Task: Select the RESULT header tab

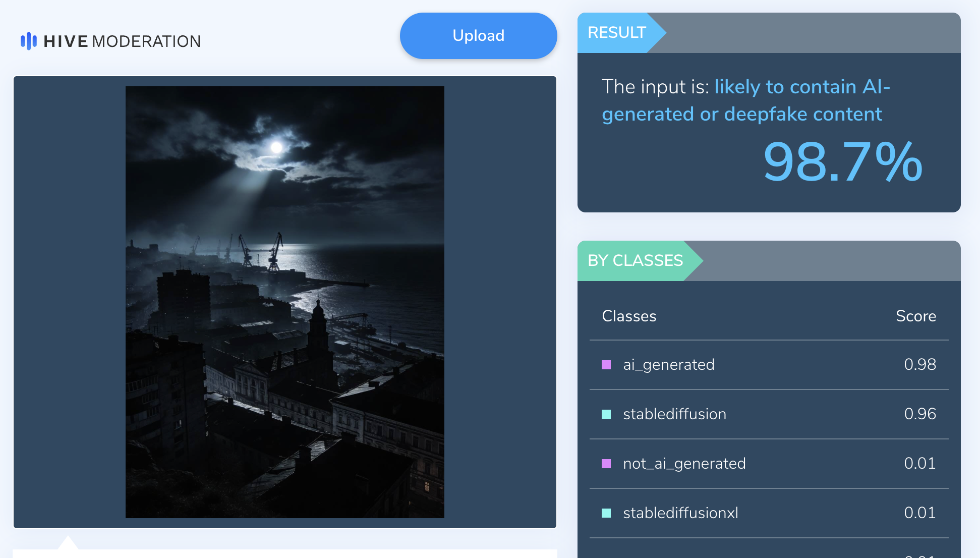Action: [x=617, y=33]
